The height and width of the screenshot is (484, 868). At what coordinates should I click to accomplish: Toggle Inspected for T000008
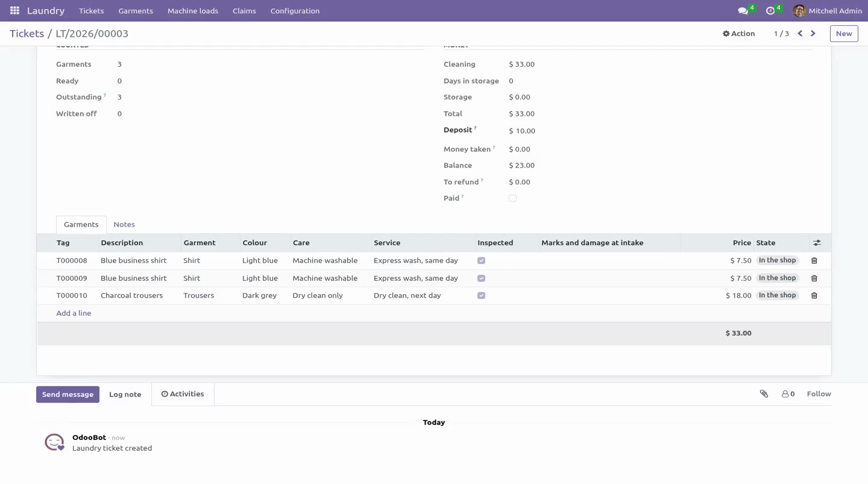[481, 261]
